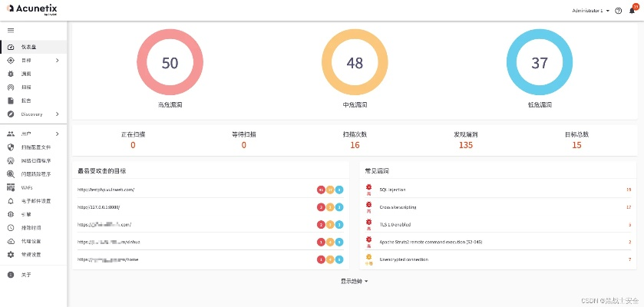Click the WAFs firewall icon in sidebar

pos(11,187)
